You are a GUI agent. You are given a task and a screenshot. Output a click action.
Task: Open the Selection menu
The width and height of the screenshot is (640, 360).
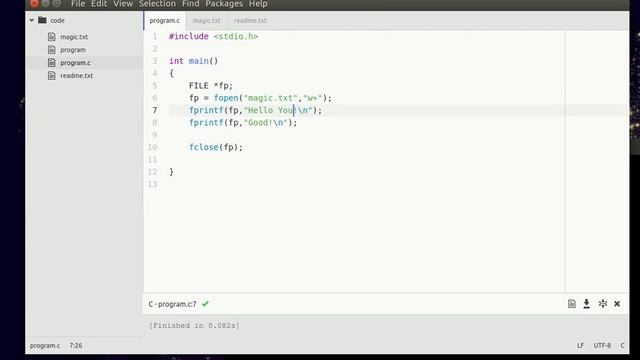point(157,4)
